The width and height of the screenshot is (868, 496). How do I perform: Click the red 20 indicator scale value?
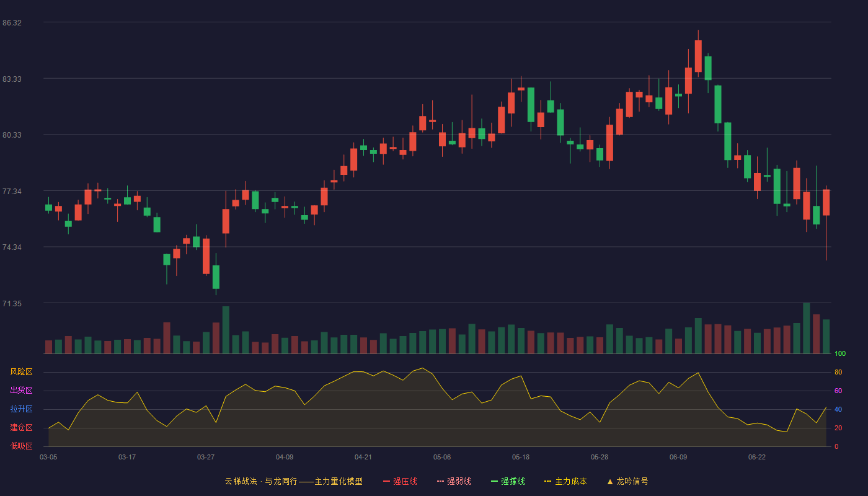pyautogui.click(x=838, y=428)
